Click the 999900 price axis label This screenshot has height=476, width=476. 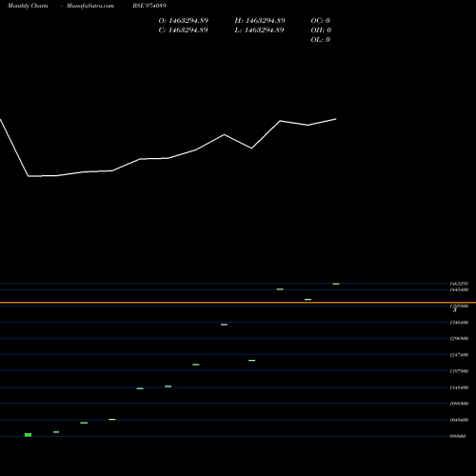point(458,436)
